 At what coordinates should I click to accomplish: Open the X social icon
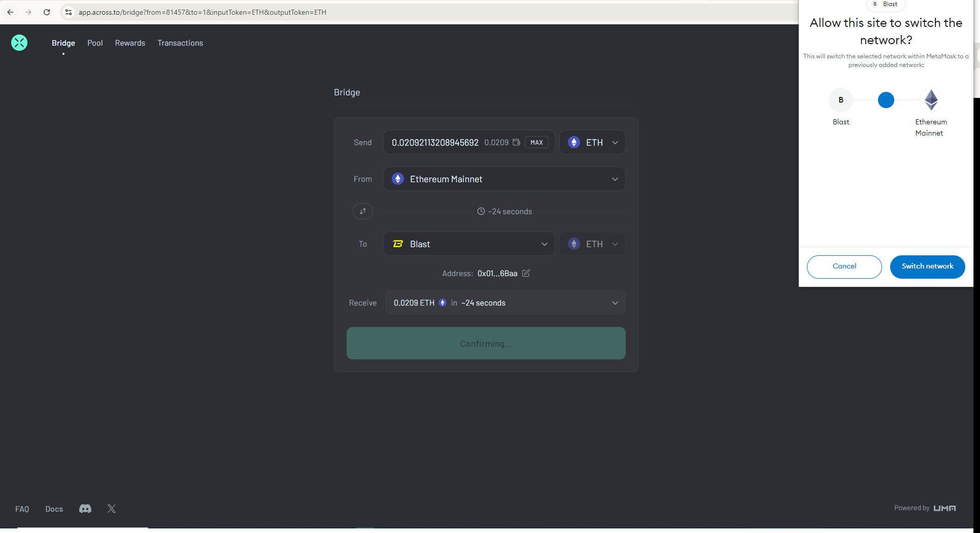(112, 509)
